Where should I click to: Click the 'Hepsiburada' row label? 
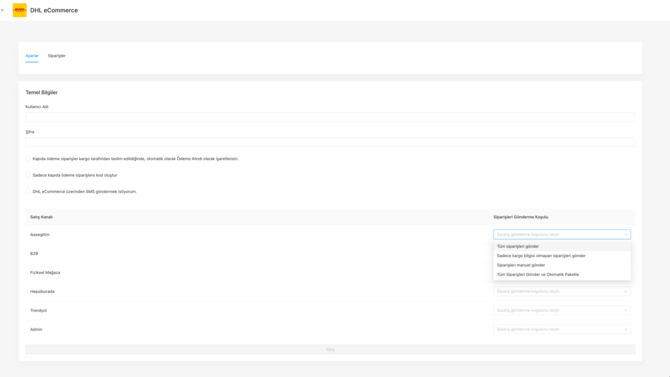point(42,292)
